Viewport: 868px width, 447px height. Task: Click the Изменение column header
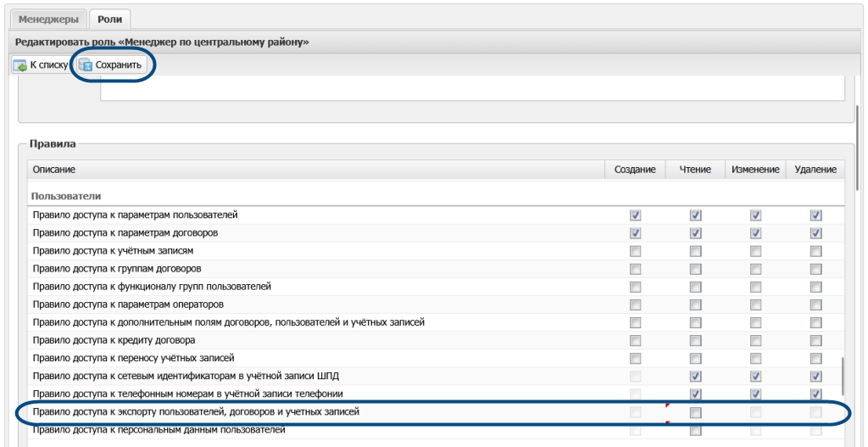(755, 170)
